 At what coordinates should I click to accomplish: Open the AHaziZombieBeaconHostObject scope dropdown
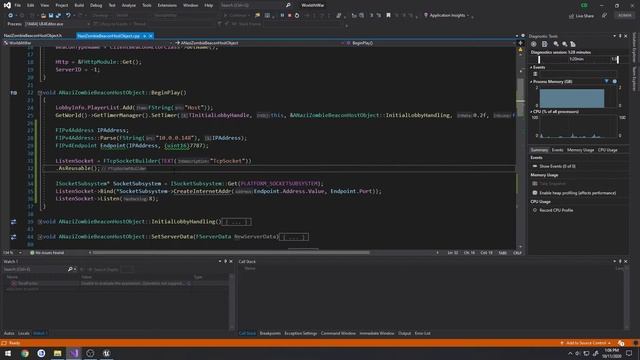pyautogui.click(x=259, y=43)
